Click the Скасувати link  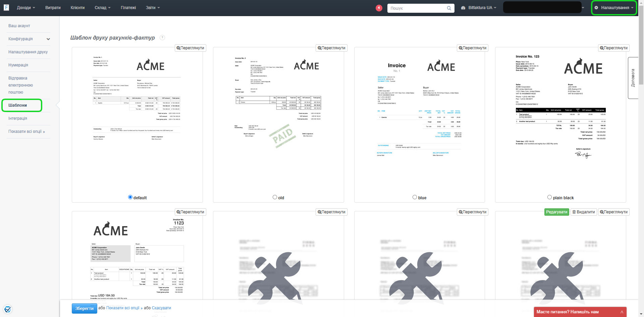[x=161, y=308]
